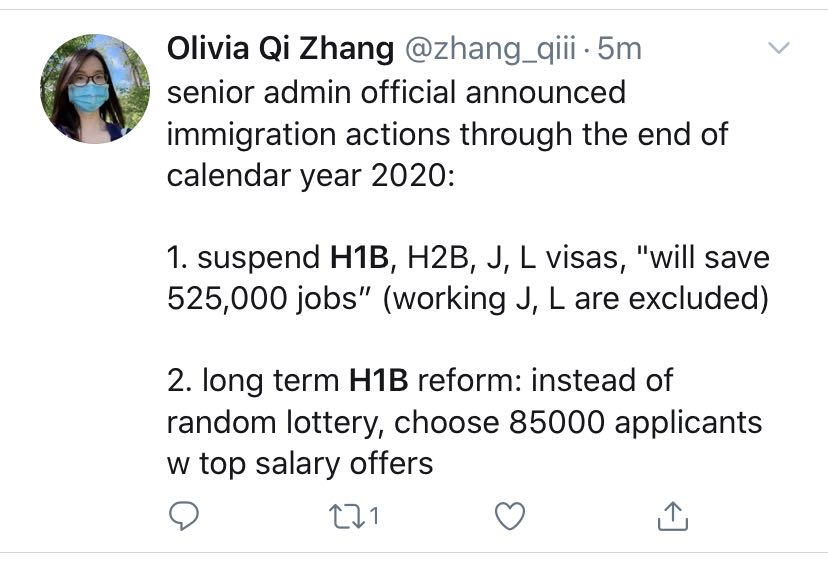The width and height of the screenshot is (828, 570).
Task: Like the tweet with the heart icon
Action: click(510, 516)
